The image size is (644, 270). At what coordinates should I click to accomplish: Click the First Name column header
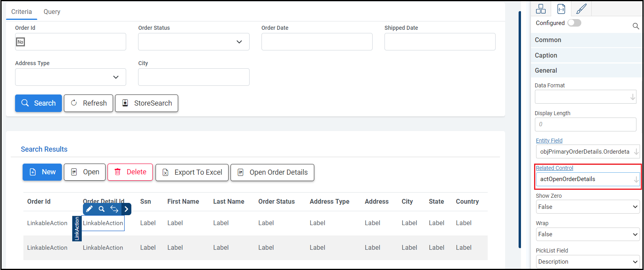183,201
